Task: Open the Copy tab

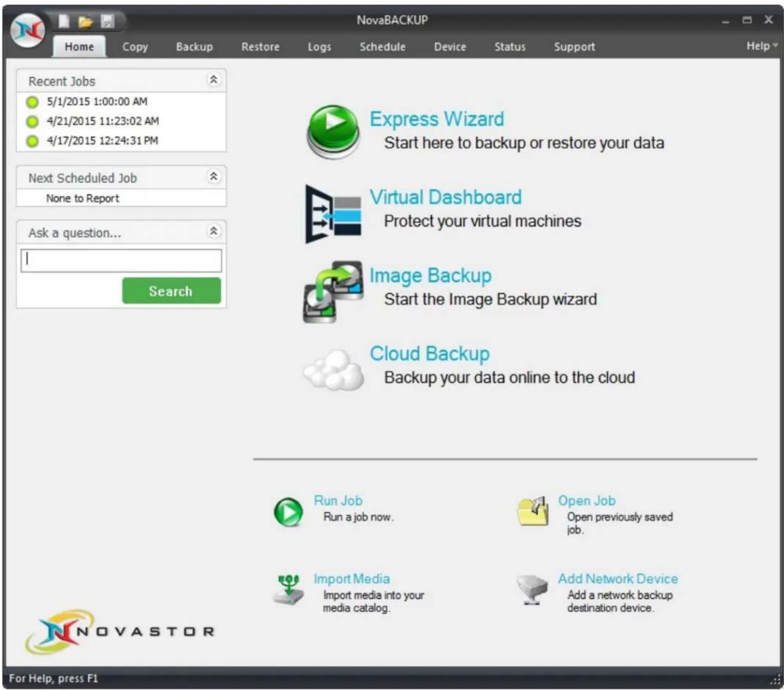Action: click(135, 47)
